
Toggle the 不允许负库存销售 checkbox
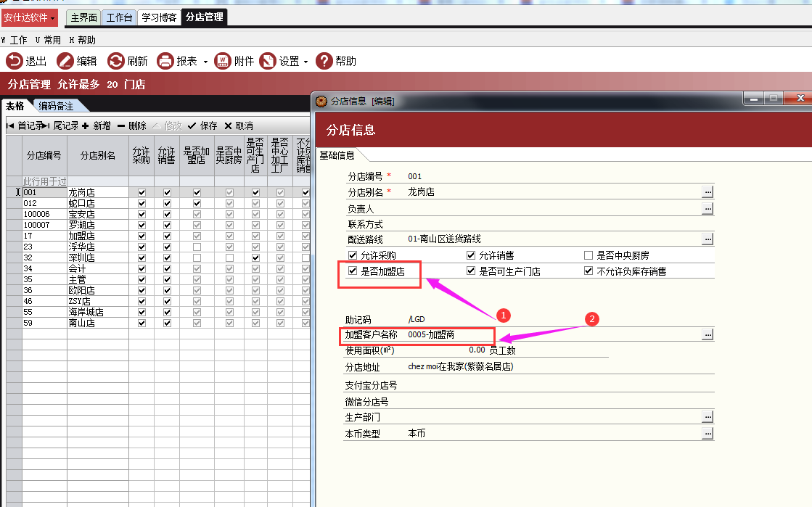tap(589, 271)
